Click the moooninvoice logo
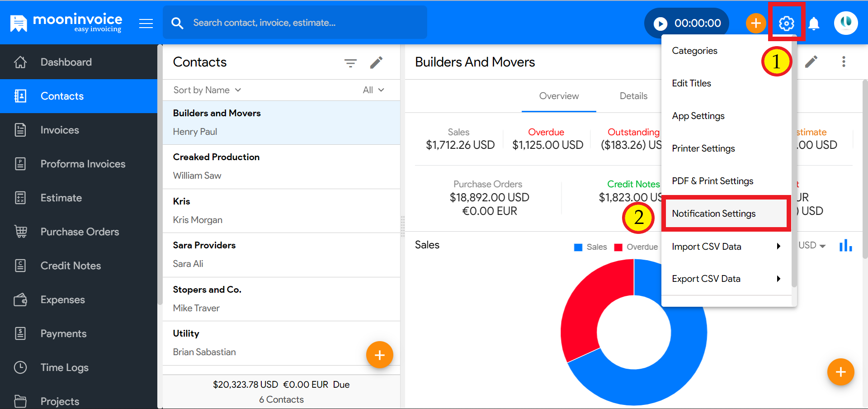Viewport: 868px width, 409px height. point(66,23)
